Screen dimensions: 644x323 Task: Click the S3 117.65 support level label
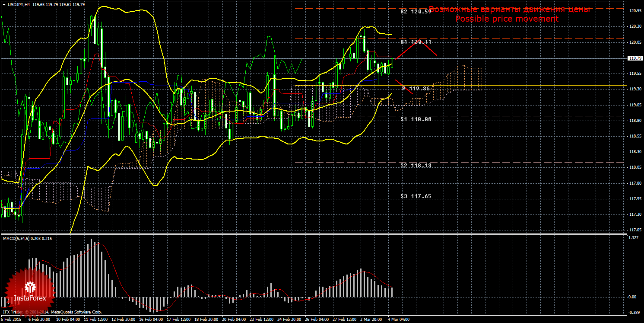416,196
